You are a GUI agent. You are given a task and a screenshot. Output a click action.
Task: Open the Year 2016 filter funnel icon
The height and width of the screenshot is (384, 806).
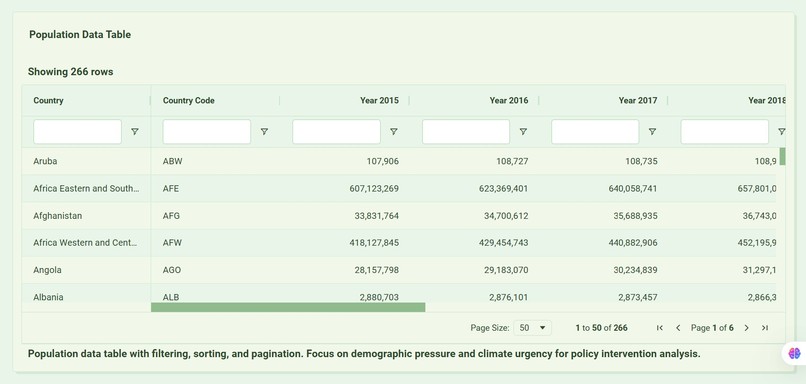(x=523, y=132)
